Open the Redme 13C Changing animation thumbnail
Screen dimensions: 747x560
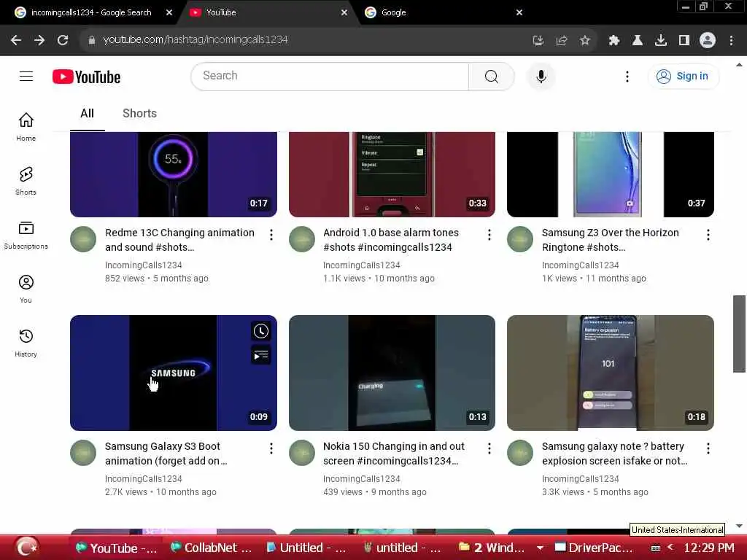tap(174, 174)
